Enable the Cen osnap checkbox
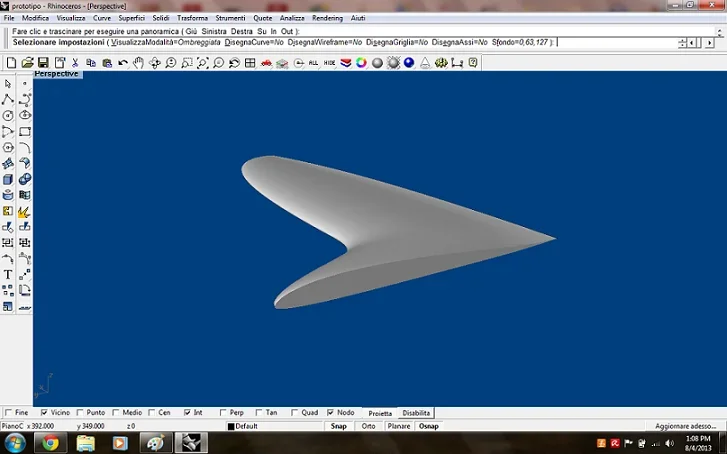Screen dimensions: 727x454 (152, 412)
